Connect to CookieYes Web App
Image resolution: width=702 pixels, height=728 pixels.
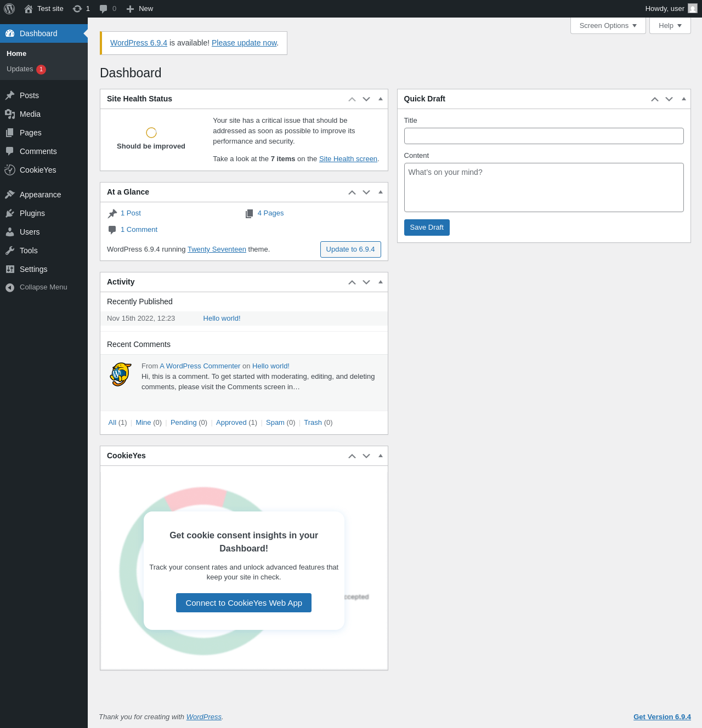pos(244,603)
